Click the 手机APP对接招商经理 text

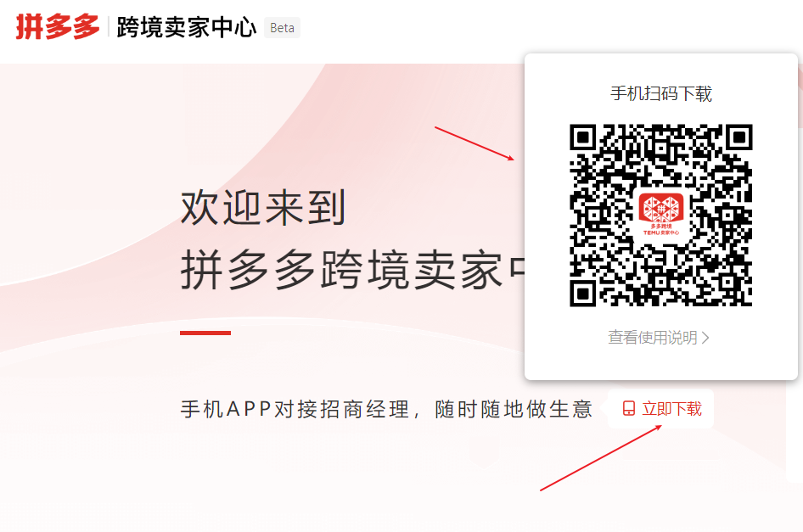pos(295,409)
